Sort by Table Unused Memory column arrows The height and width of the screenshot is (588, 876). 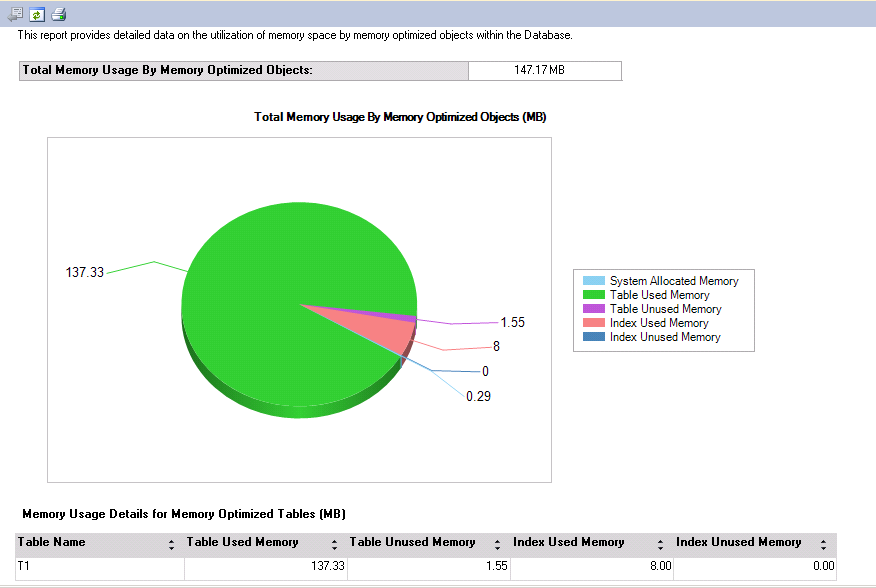point(497,545)
